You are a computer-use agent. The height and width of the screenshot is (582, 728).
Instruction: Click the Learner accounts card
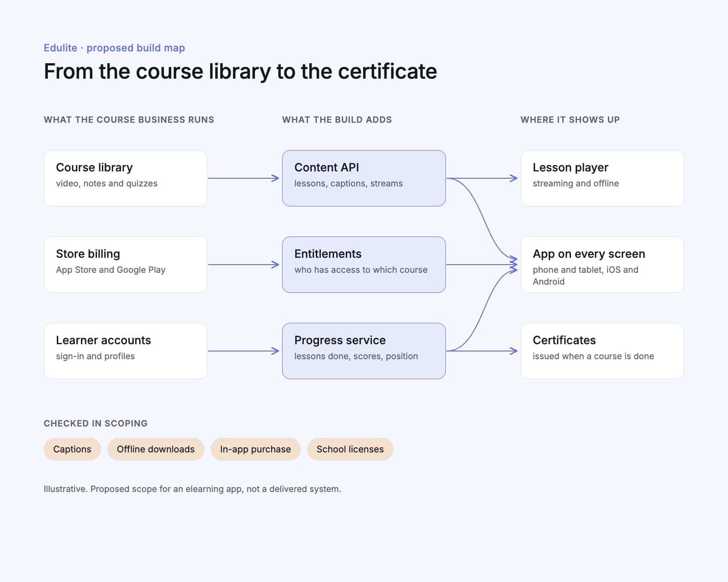point(126,351)
